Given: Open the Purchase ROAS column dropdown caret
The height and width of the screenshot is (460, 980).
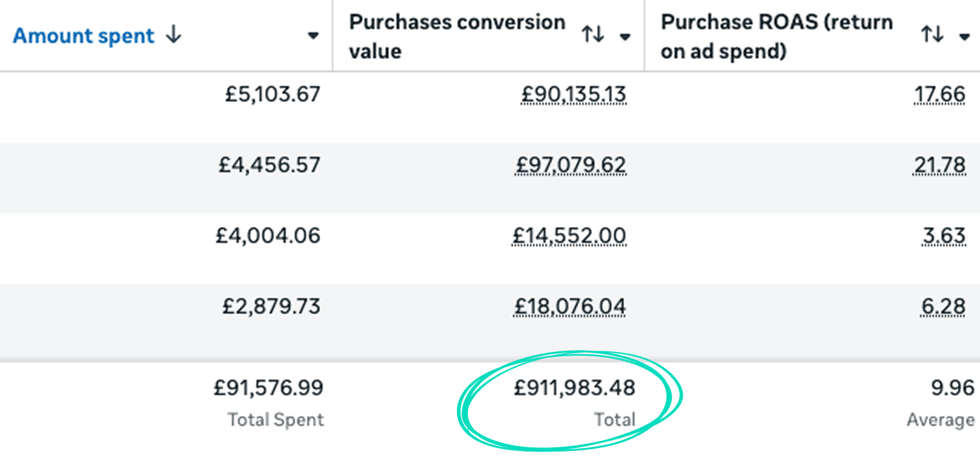Looking at the screenshot, I should tap(963, 36).
